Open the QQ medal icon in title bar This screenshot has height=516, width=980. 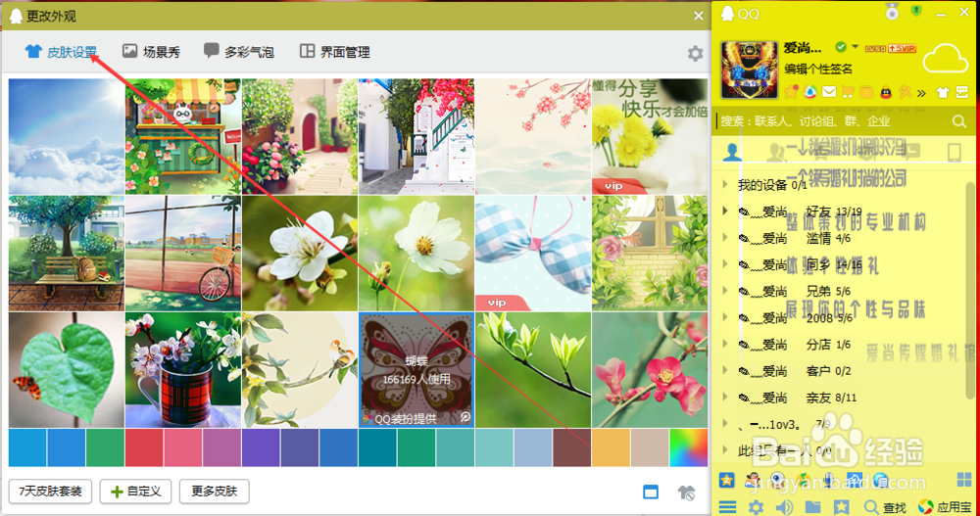(x=892, y=12)
